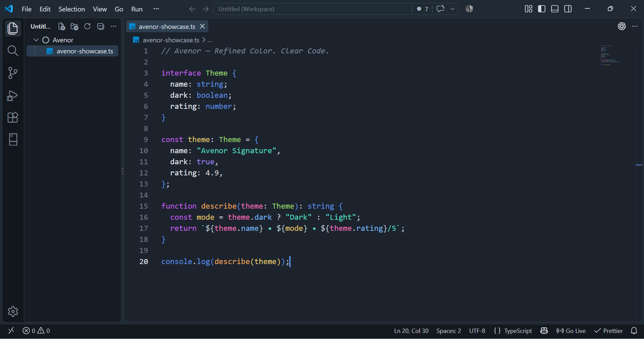Click the New File icon in Explorer

pos(61,27)
